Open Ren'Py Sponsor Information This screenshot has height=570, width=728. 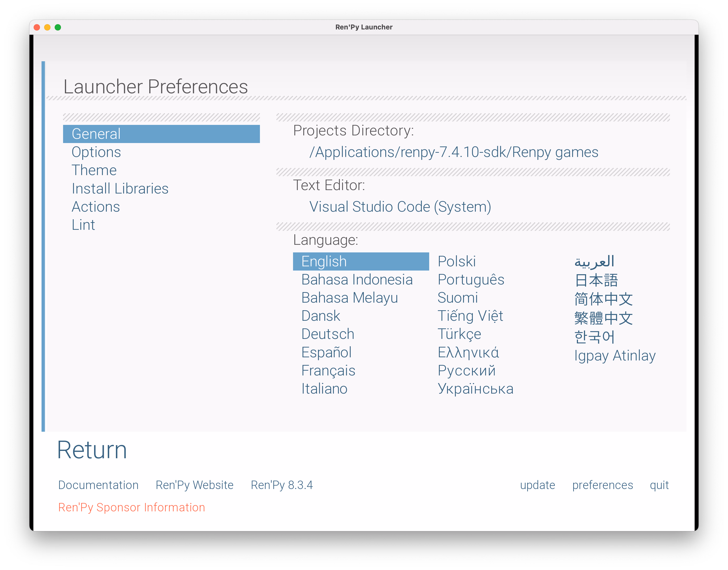click(x=131, y=507)
